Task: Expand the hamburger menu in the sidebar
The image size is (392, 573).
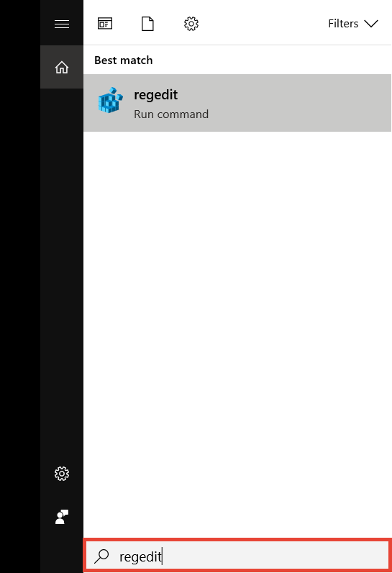Action: [x=62, y=24]
